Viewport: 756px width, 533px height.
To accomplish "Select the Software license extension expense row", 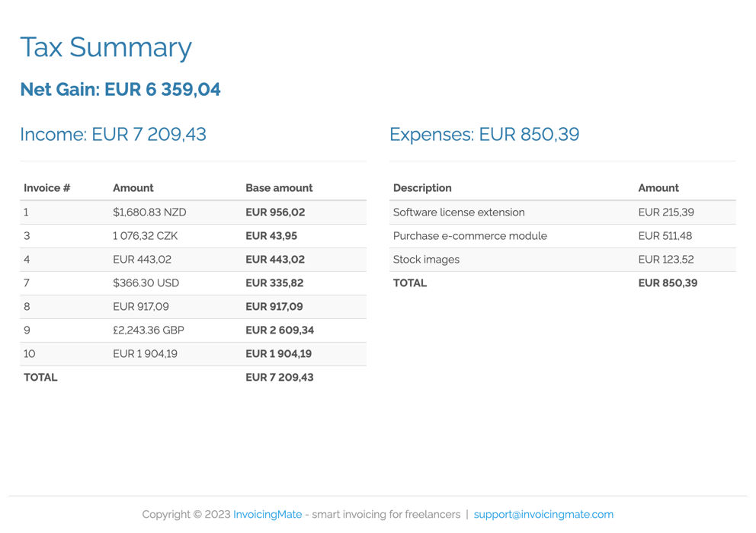I will coord(458,212).
